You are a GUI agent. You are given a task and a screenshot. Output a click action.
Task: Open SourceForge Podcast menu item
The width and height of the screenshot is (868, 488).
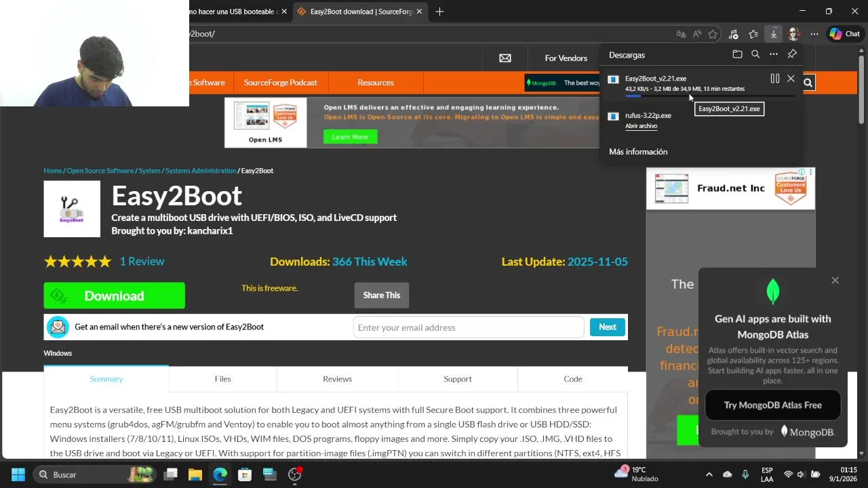281,83
